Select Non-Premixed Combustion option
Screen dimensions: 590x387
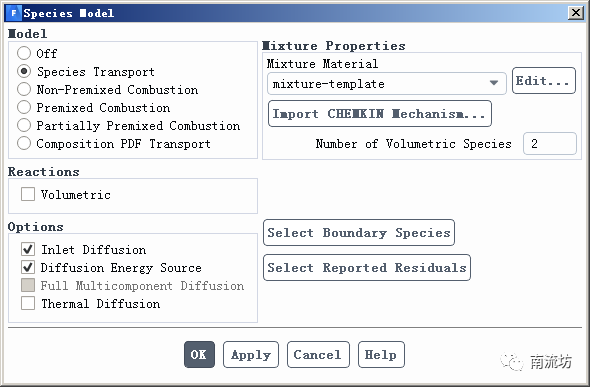coord(24,90)
